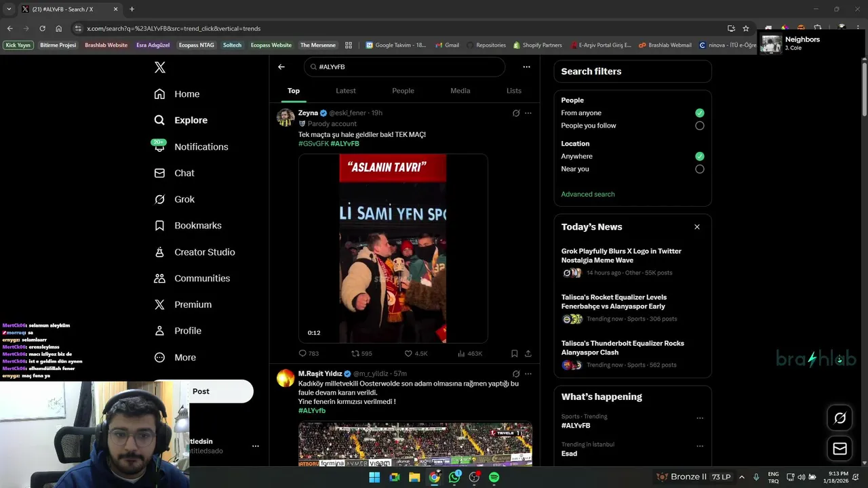
Task: Open Windows Start menu
Action: pos(374,477)
